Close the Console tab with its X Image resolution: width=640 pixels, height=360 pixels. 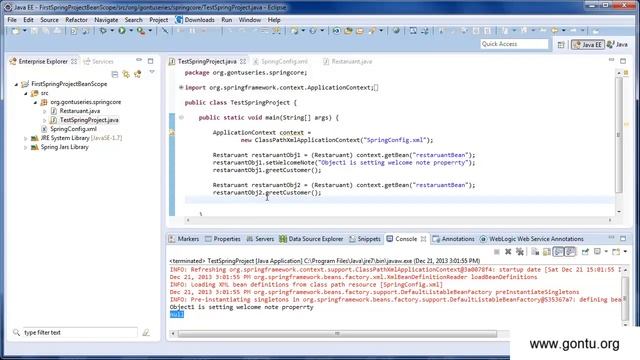[424, 239]
